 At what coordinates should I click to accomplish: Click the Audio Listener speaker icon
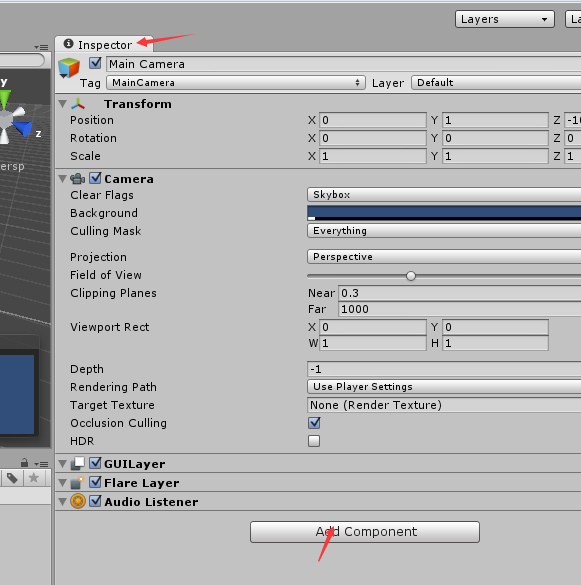pos(78,501)
